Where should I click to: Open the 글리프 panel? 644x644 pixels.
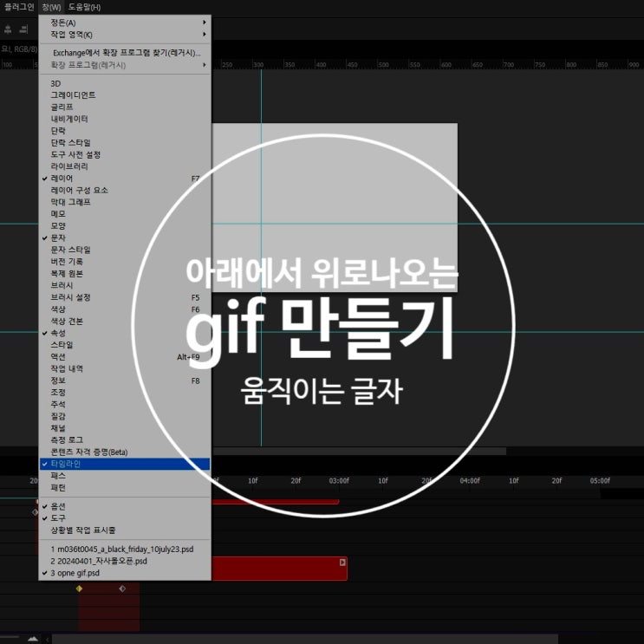coord(125,107)
